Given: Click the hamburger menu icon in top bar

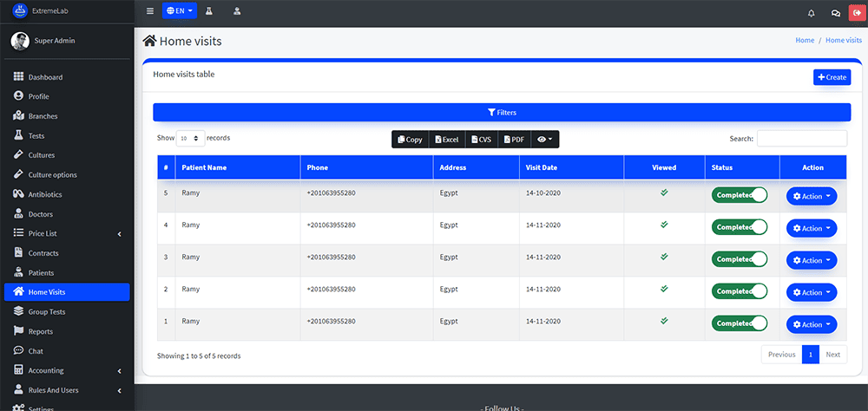Looking at the screenshot, I should tap(150, 12).
